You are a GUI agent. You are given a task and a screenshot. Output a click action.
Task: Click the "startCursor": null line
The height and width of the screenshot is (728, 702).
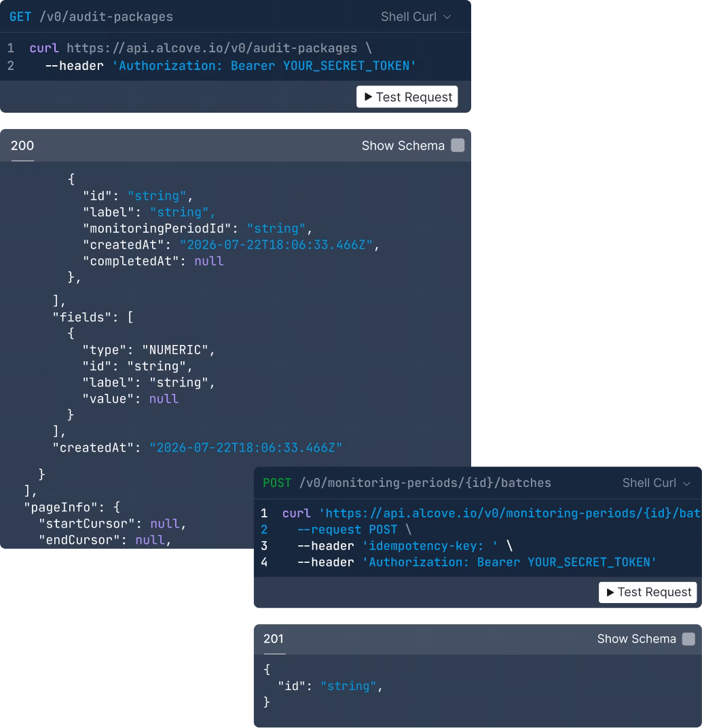click(112, 524)
